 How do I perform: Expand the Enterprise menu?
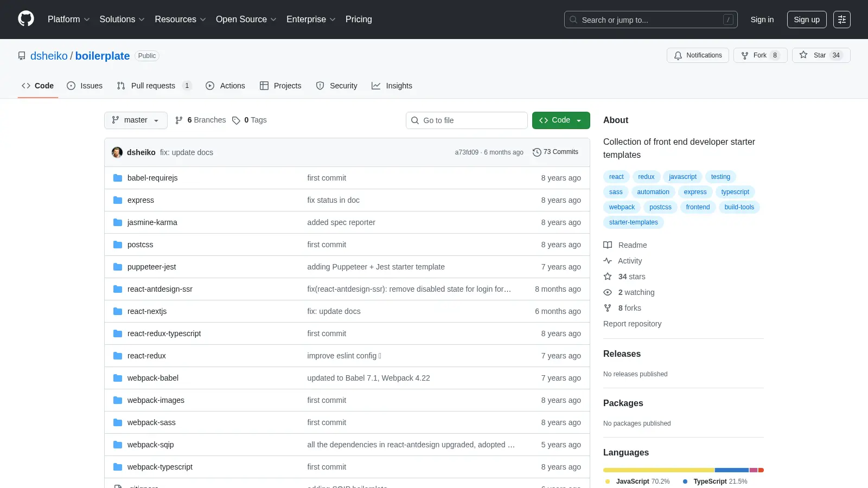pos(311,19)
